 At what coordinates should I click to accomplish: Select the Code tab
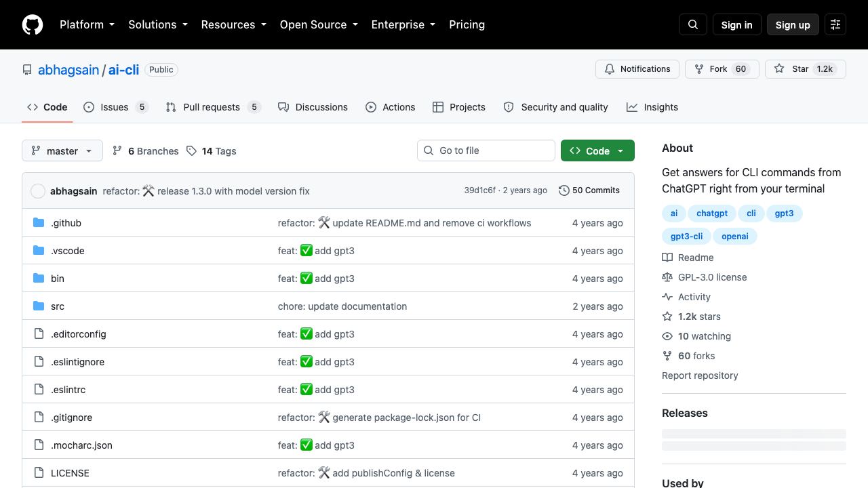[x=47, y=107]
